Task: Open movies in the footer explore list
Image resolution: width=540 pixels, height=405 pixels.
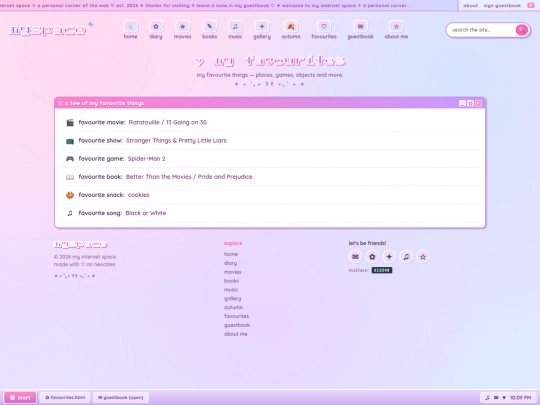Action: pos(232,272)
